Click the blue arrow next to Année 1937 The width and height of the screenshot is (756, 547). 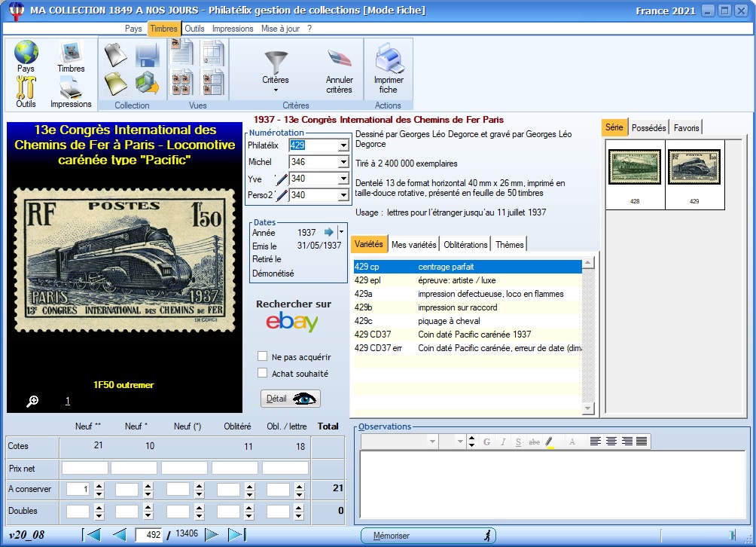pos(329,232)
